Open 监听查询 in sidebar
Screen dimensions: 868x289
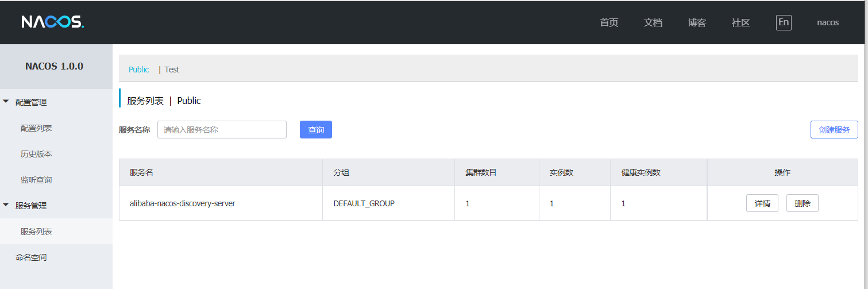36,180
